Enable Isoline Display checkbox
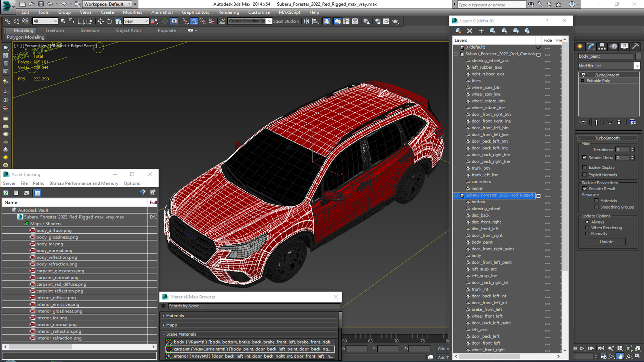Screen dimensions: 644x362 [x=585, y=167]
